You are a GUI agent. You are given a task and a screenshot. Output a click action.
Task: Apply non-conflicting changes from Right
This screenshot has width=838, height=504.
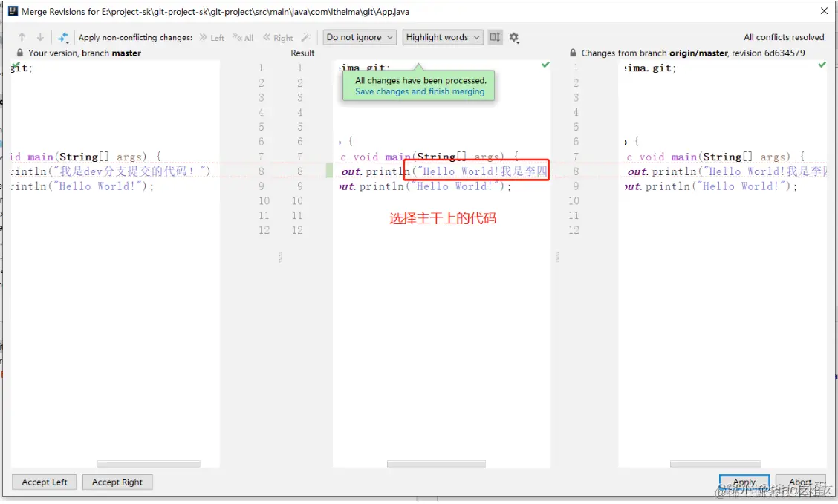tap(278, 37)
